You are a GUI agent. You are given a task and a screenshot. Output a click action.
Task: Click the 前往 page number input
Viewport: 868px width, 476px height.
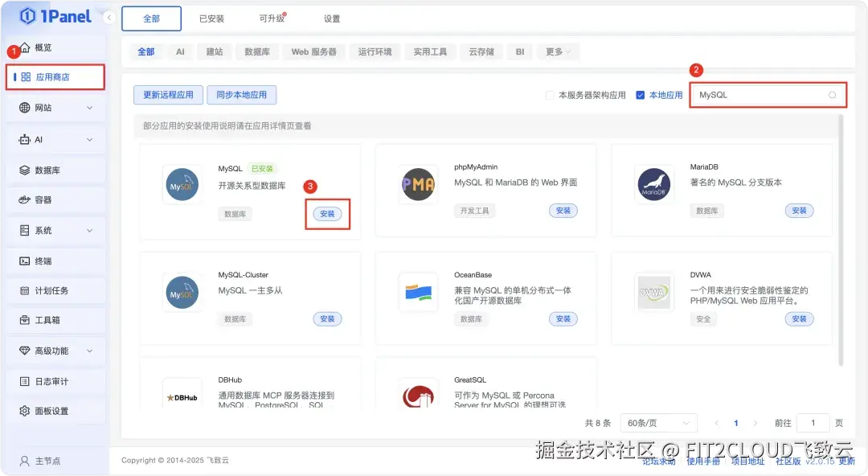pyautogui.click(x=813, y=423)
